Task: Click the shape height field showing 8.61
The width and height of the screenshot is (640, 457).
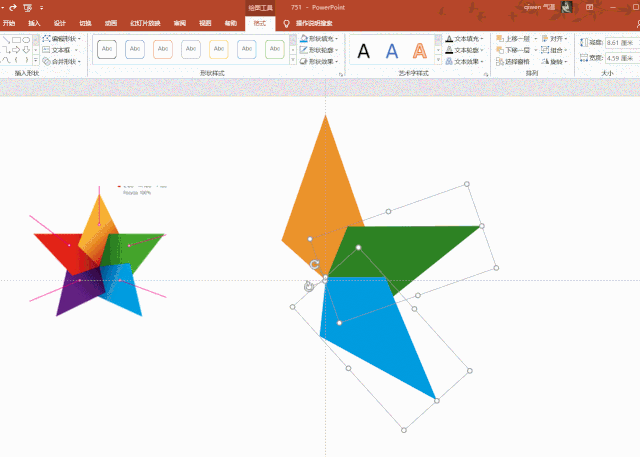Action: point(622,42)
